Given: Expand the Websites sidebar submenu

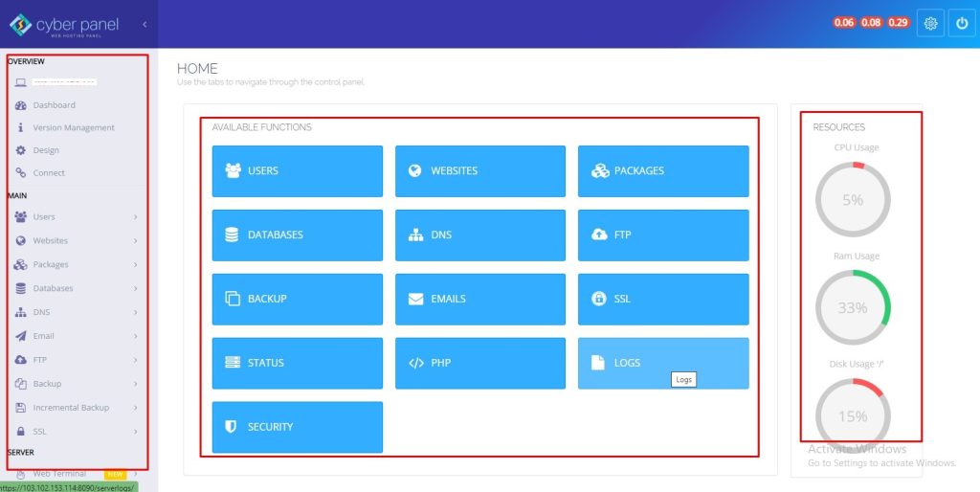Looking at the screenshot, I should (136, 241).
